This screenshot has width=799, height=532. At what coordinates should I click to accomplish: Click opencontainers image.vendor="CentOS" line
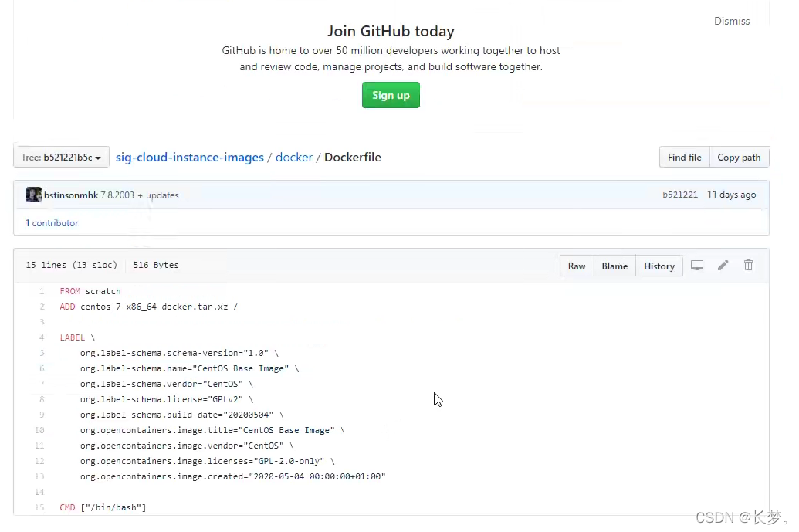[x=187, y=446]
